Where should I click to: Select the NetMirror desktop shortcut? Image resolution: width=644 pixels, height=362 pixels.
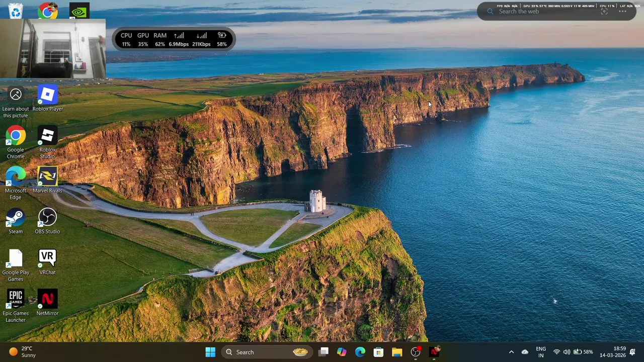coord(47,303)
